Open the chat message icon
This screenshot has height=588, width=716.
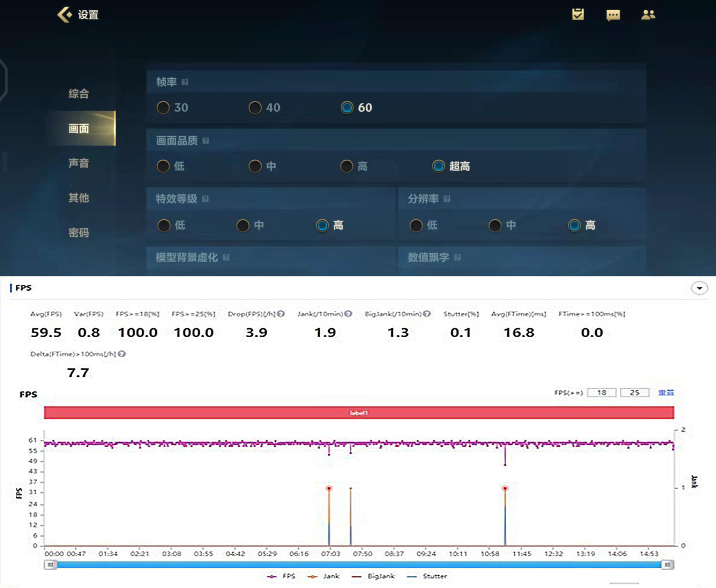point(613,15)
